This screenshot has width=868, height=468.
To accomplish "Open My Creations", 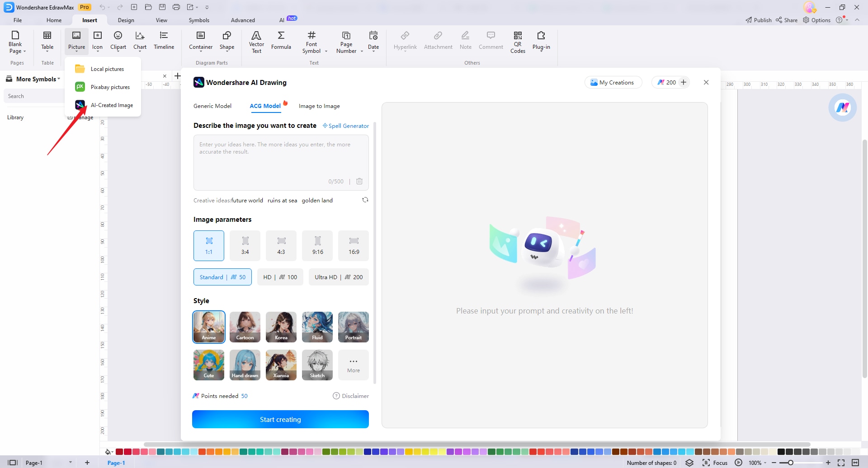I will click(613, 82).
